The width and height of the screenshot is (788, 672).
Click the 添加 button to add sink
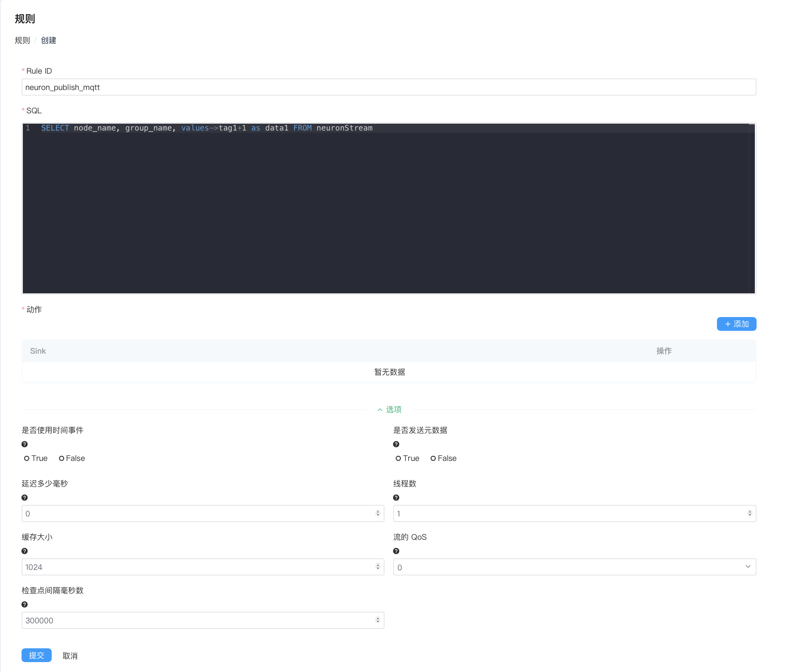pos(736,324)
